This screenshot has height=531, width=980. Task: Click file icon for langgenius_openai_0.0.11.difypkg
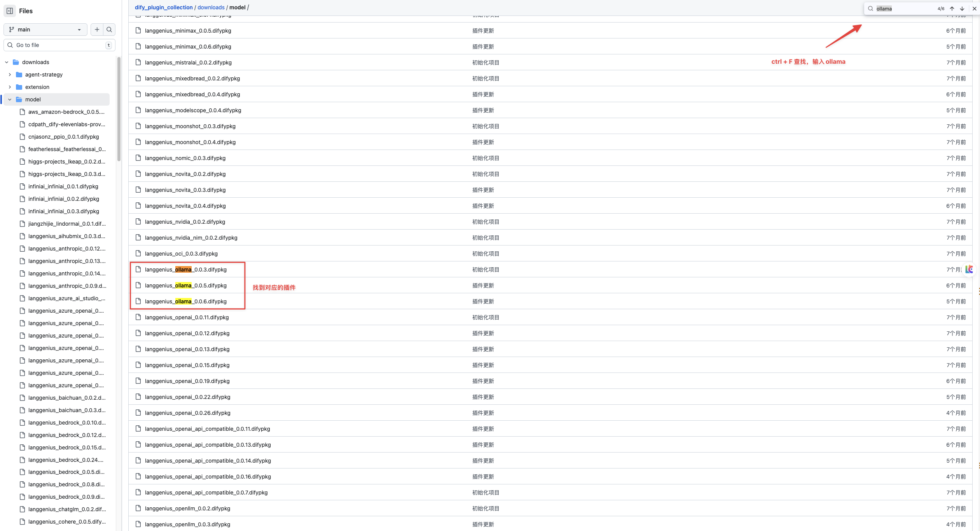tap(138, 317)
